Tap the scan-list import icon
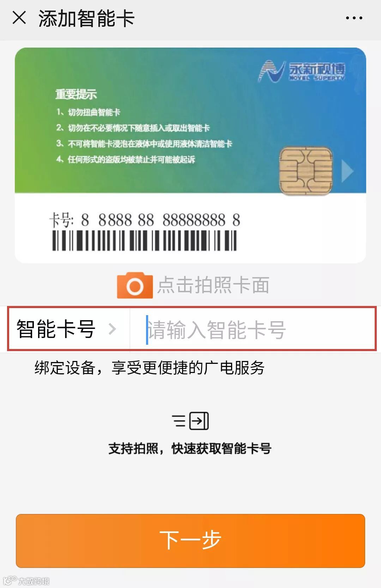This screenshot has height=588, width=381. coord(190,421)
